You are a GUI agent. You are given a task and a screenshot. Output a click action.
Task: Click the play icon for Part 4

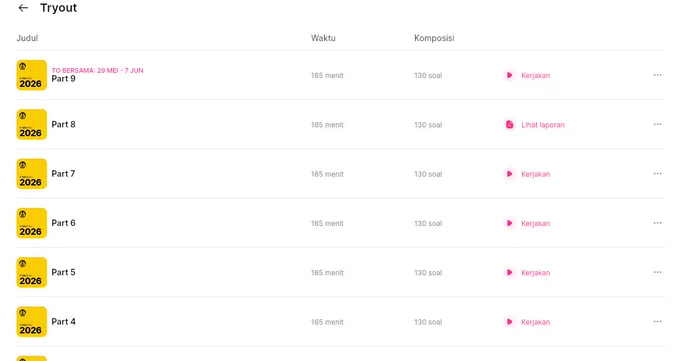(x=510, y=322)
